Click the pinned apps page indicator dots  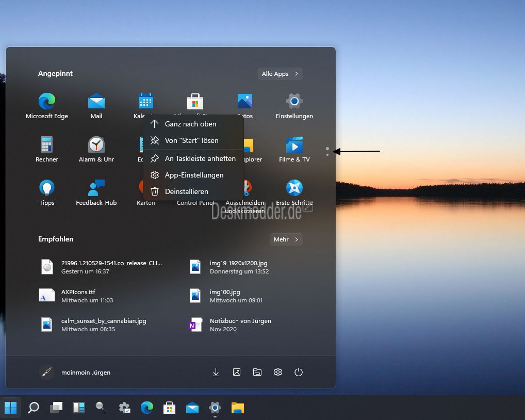click(327, 151)
